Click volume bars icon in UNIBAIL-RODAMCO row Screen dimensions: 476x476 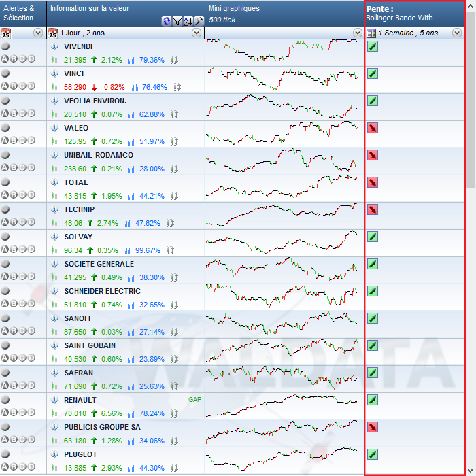[x=131, y=169]
